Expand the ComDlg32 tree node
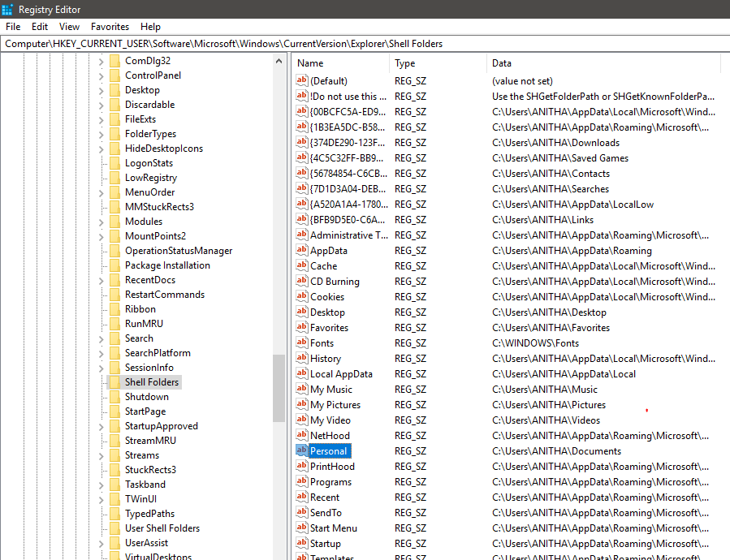This screenshot has height=560, width=730. pos(100,60)
